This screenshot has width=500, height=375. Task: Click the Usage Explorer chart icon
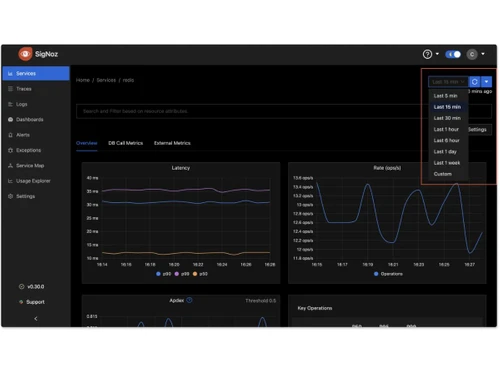click(x=10, y=181)
